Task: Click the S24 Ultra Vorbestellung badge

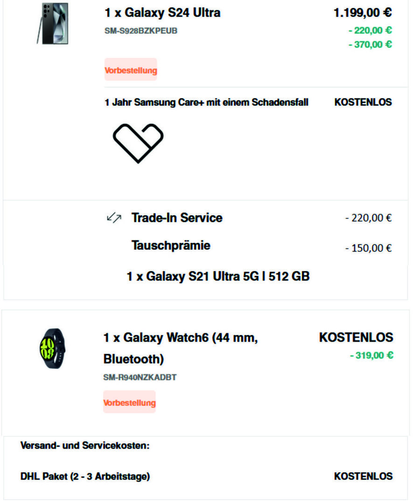Action: tap(131, 70)
